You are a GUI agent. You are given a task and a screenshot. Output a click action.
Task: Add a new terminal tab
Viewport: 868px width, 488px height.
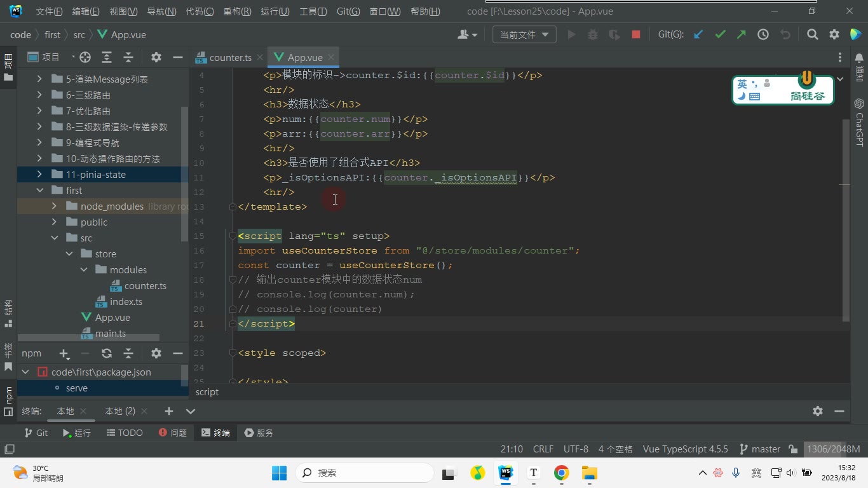click(168, 411)
